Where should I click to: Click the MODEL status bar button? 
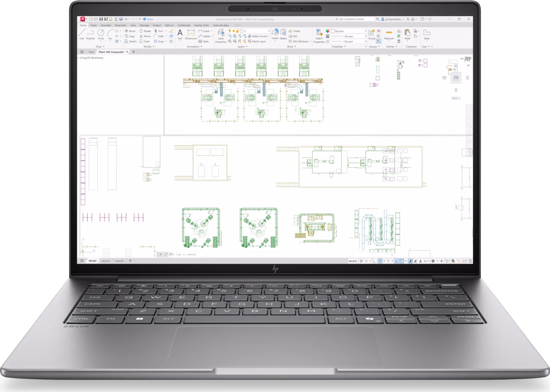click(353, 261)
